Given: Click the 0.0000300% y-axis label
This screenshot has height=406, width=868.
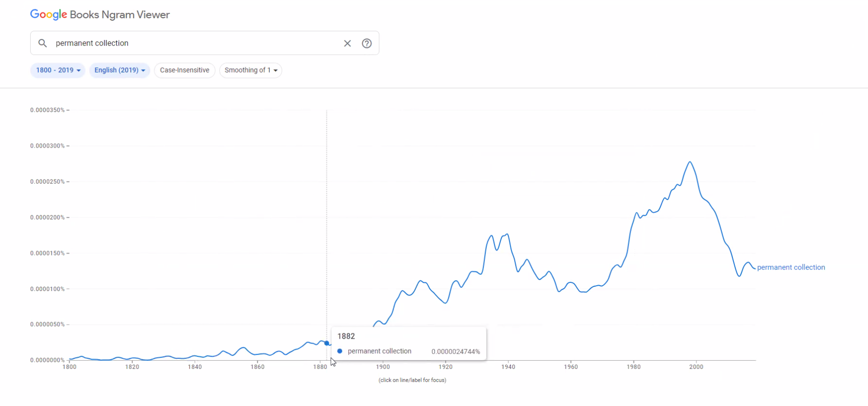Looking at the screenshot, I should pos(47,146).
